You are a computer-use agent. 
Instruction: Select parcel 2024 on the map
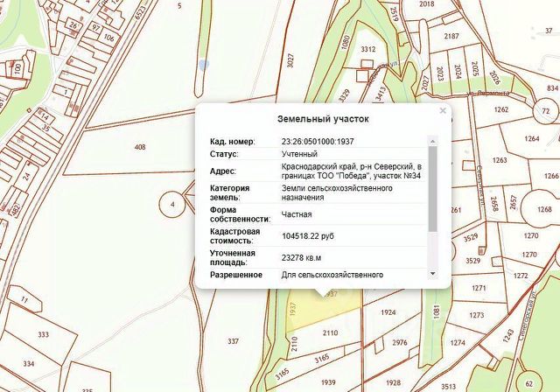458,72
